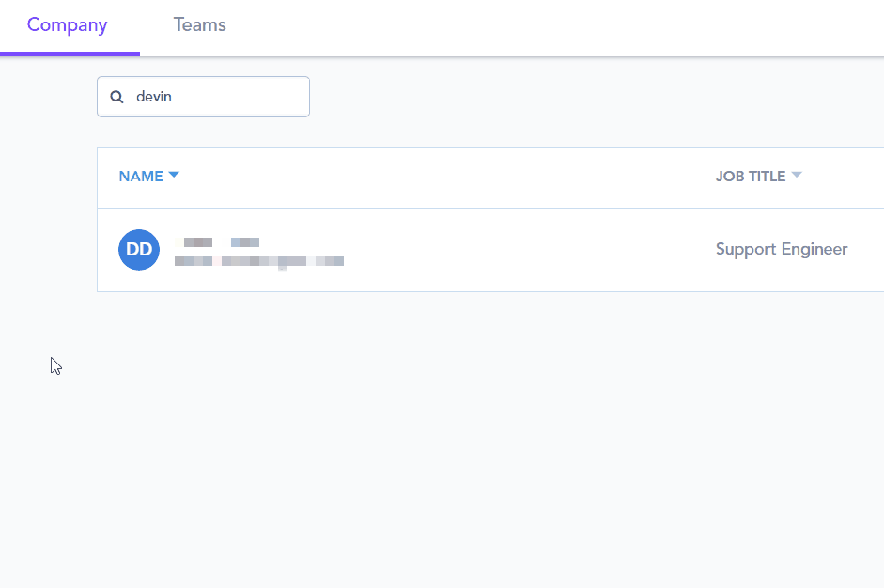
Task: Click the blue DD avatar circle
Action: 139,250
